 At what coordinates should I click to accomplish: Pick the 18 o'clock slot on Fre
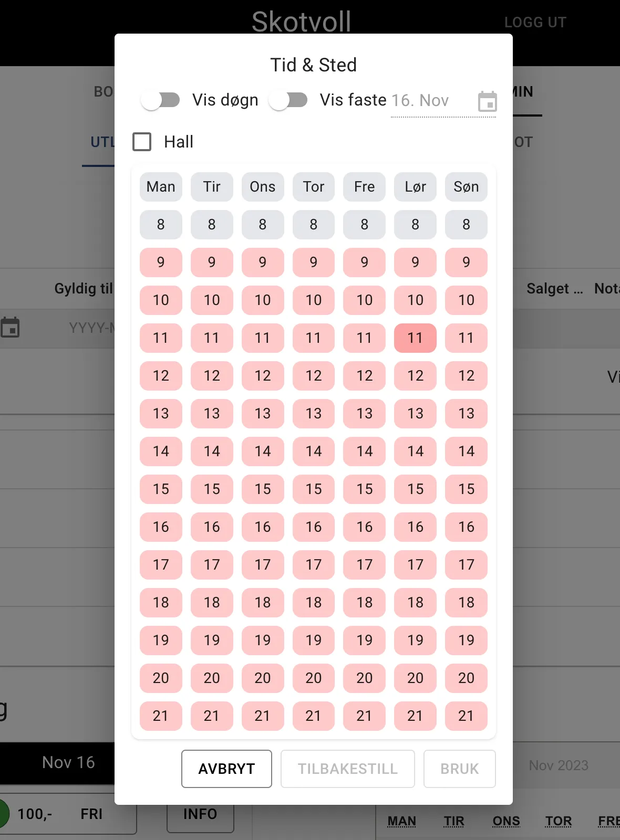pos(364,603)
